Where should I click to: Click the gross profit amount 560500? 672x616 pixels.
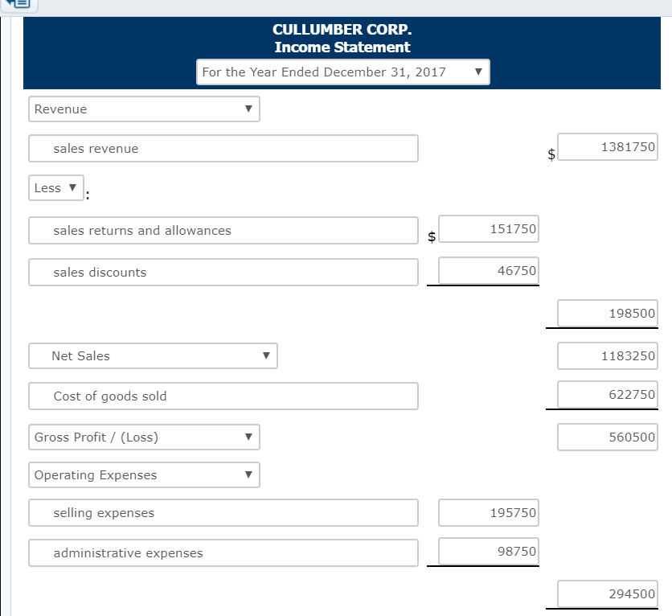[x=607, y=437]
